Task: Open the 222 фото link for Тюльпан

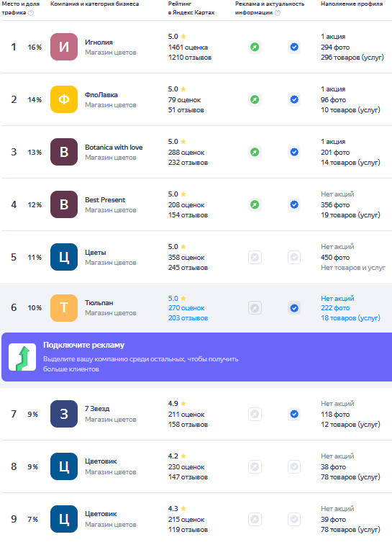Action: click(x=335, y=307)
